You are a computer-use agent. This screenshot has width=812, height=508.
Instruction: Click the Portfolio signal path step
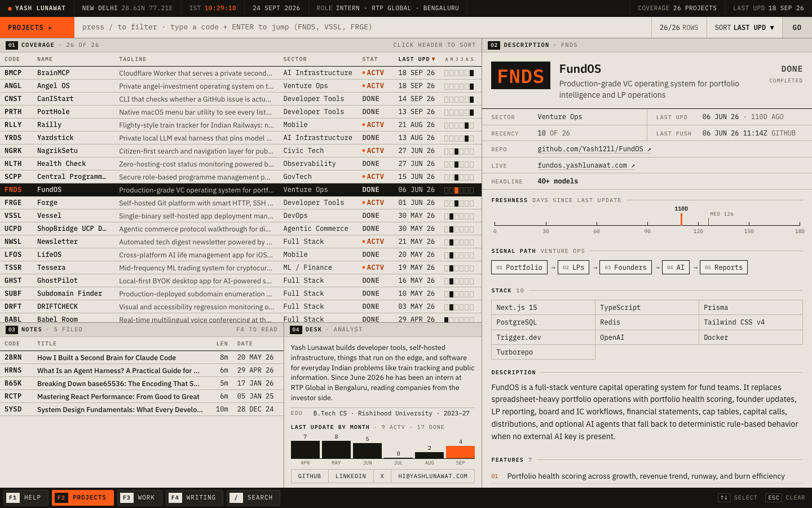pos(519,268)
